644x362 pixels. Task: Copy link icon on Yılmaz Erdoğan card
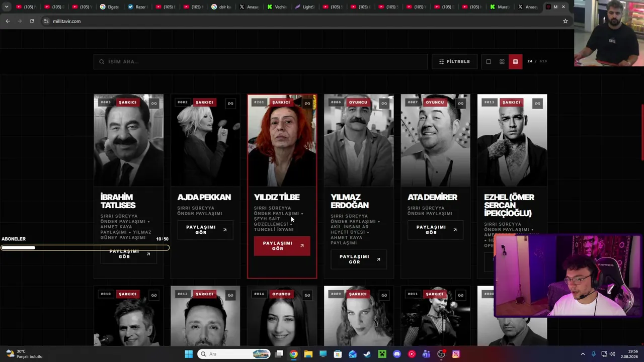pyautogui.click(x=384, y=104)
